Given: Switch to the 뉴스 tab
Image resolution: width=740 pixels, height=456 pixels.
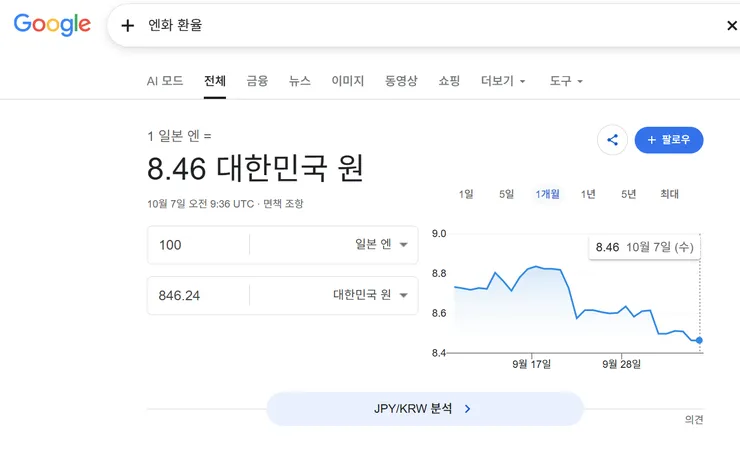Looking at the screenshot, I should tap(300, 81).
